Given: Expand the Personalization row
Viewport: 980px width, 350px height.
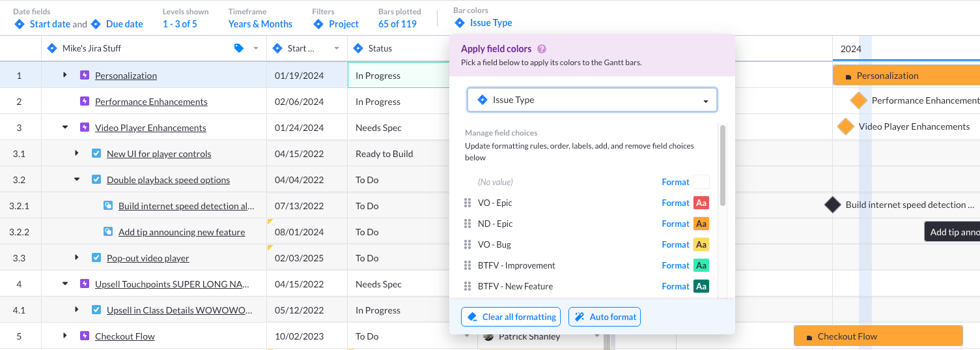Looking at the screenshot, I should 65,76.
